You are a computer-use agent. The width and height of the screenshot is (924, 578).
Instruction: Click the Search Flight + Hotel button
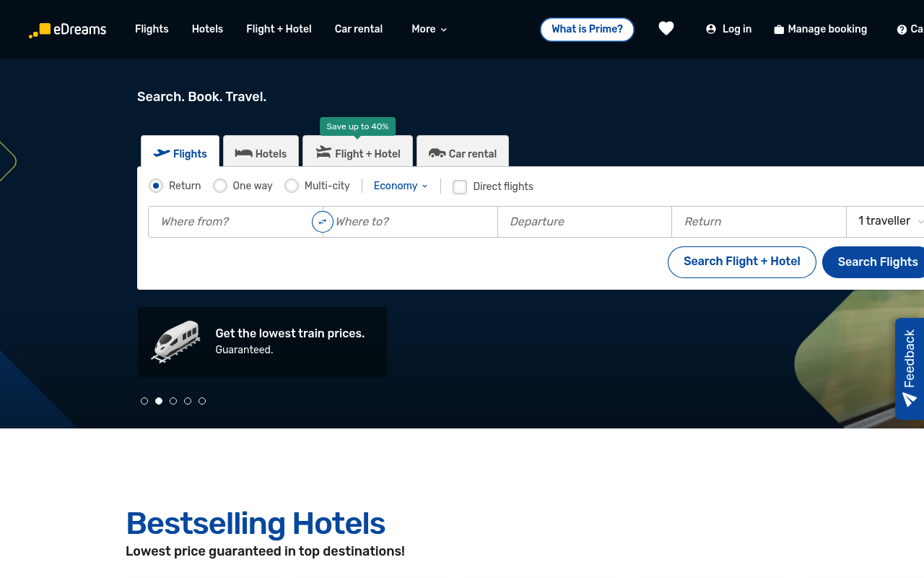tap(742, 262)
